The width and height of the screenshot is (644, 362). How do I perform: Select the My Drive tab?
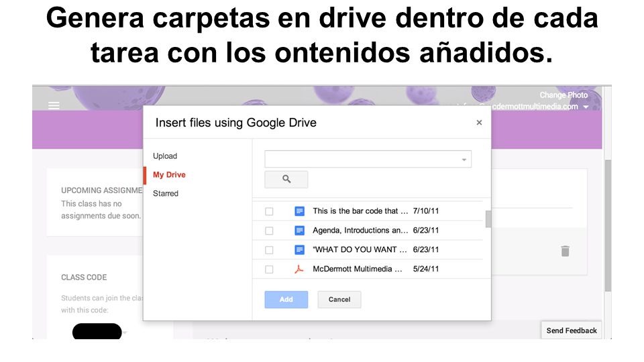click(169, 175)
